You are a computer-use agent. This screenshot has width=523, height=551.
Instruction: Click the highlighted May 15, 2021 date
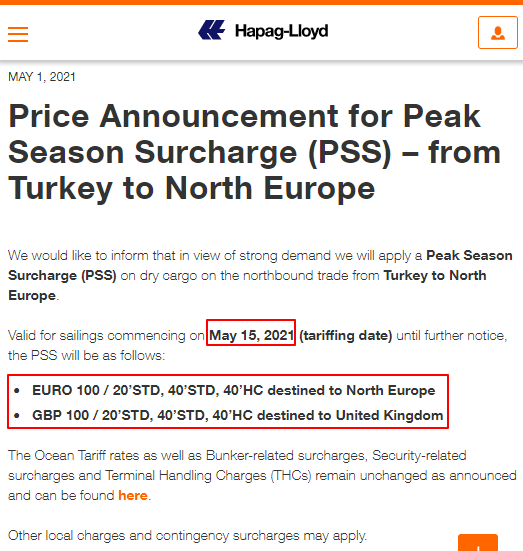[x=251, y=335]
